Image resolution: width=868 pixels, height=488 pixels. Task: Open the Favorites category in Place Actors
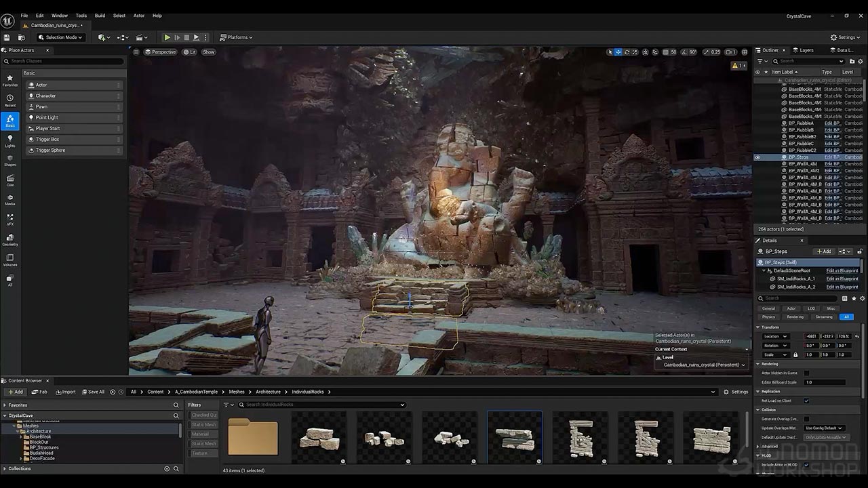[x=10, y=80]
